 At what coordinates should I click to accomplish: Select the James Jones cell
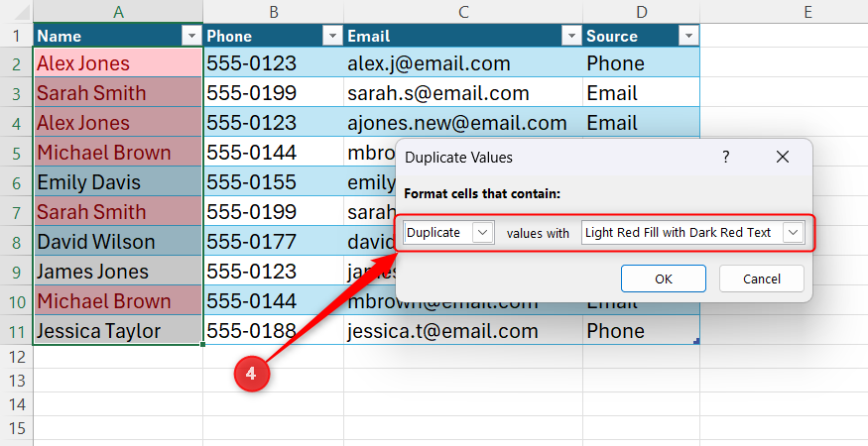coord(118,272)
